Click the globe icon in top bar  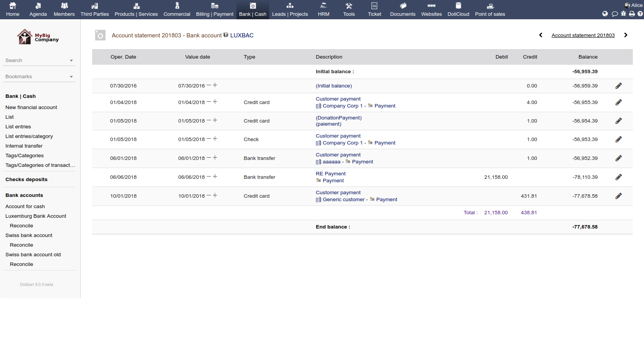point(605,13)
